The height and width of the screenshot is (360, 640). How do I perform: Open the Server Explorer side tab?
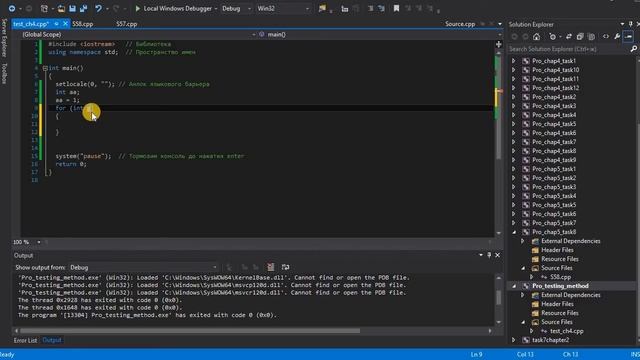[x=4, y=38]
